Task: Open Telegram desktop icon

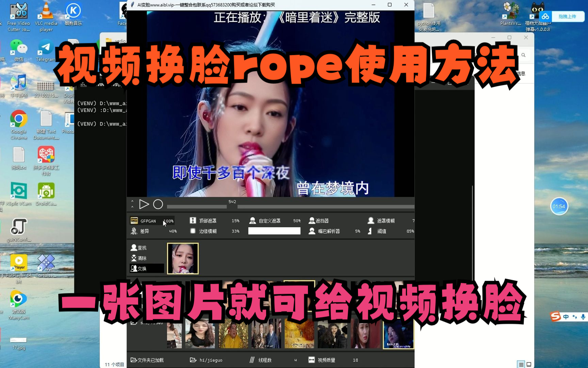Action: pos(46,50)
